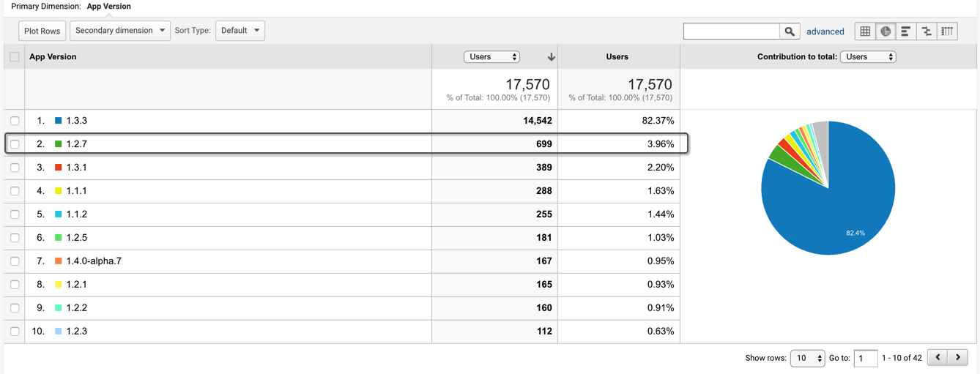Expand the Sort Type Default dropdown
Image resolution: width=980 pixels, height=374 pixels.
coord(240,31)
